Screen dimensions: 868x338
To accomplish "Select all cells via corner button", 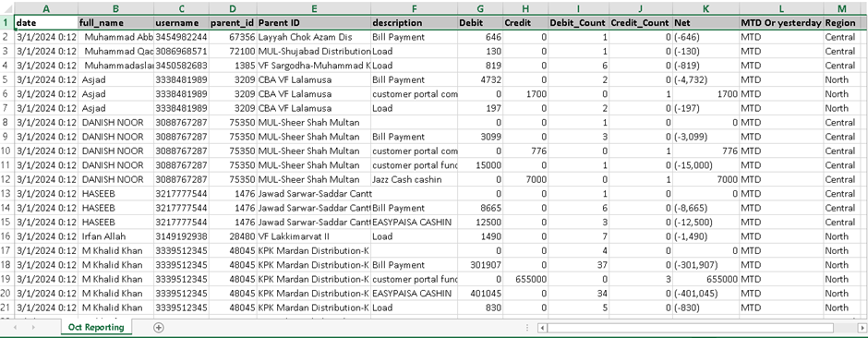I will click(6, 8).
